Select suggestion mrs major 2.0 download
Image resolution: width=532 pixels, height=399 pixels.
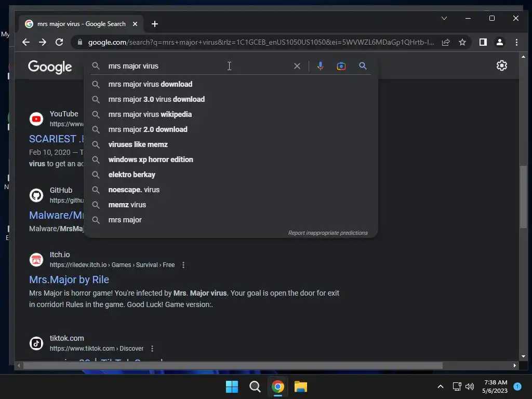coord(231,129)
